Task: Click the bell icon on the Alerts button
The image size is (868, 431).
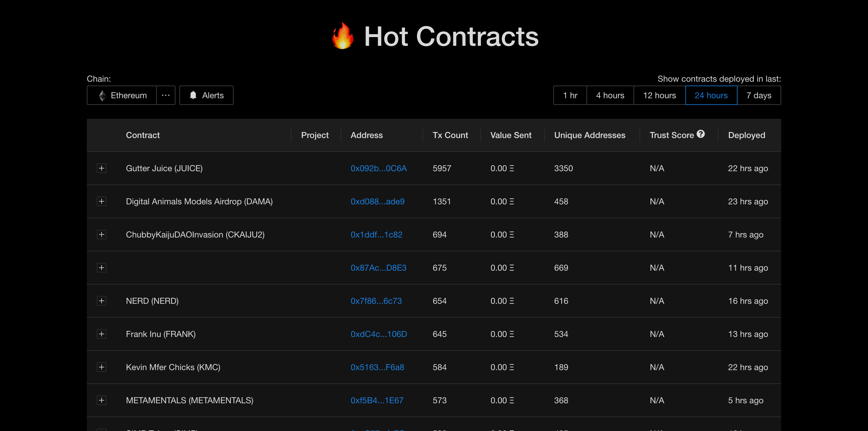Action: 193,95
